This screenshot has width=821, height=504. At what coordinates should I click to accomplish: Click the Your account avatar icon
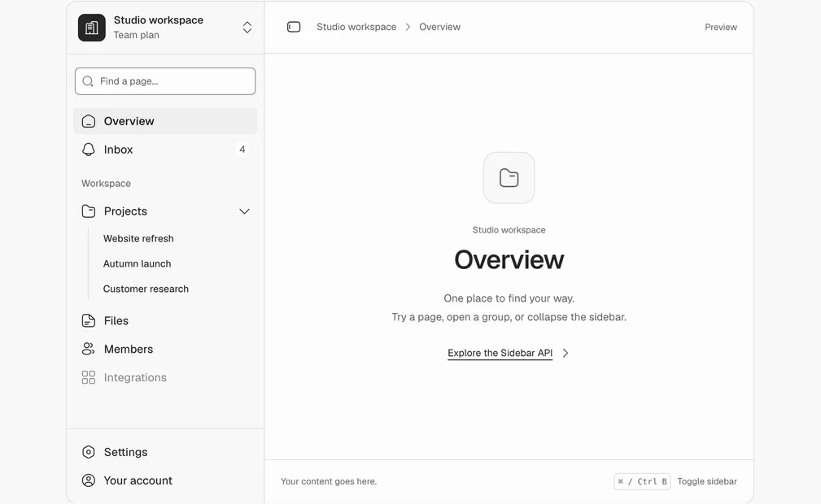pyautogui.click(x=89, y=480)
